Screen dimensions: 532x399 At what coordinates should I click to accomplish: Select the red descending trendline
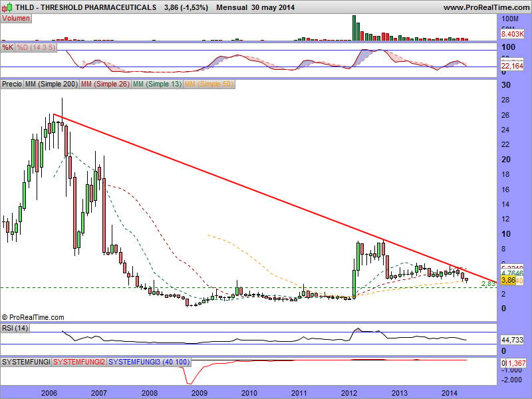(x=275, y=198)
